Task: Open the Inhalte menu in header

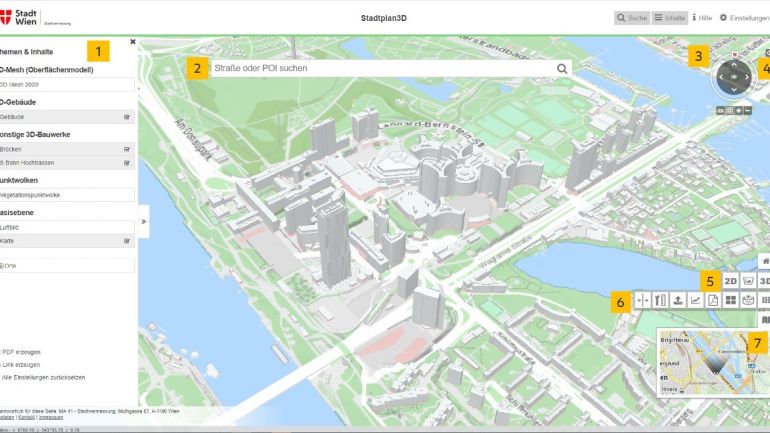Action: [669, 18]
